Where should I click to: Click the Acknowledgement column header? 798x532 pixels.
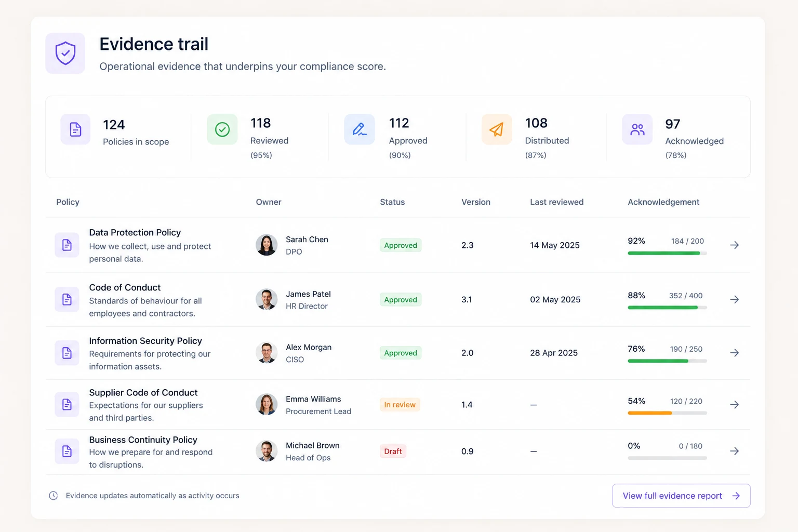click(663, 202)
